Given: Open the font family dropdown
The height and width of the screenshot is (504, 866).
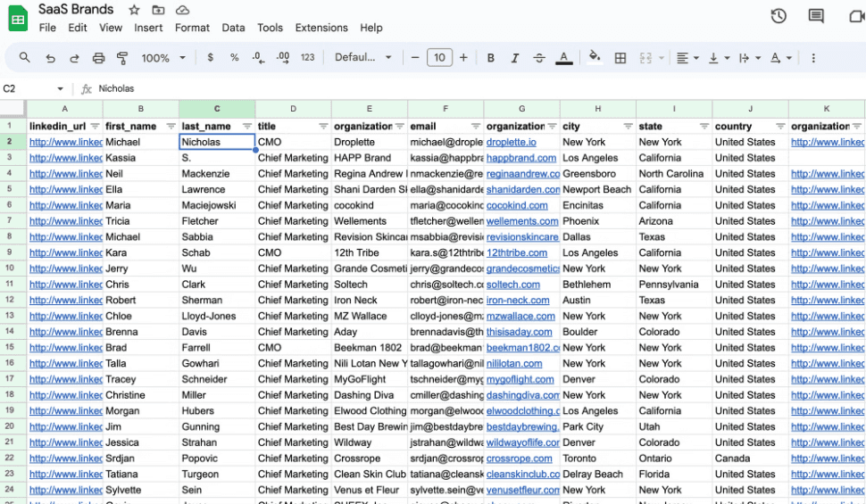Looking at the screenshot, I should point(362,57).
